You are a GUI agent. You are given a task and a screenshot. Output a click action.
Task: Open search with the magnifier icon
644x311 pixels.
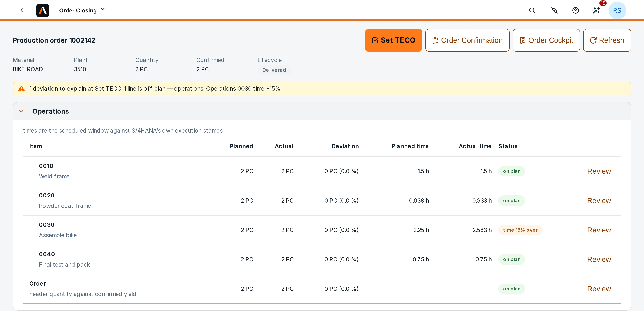click(x=532, y=10)
